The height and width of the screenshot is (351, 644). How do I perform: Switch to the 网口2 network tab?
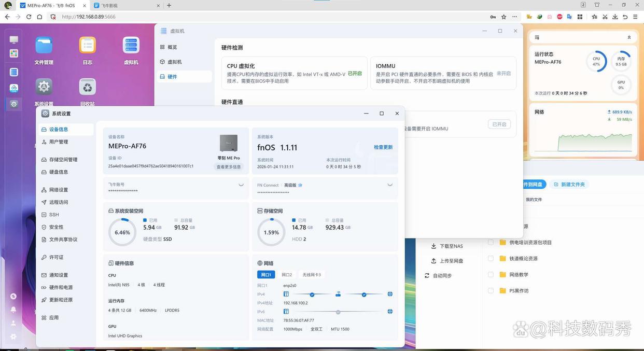tap(287, 275)
